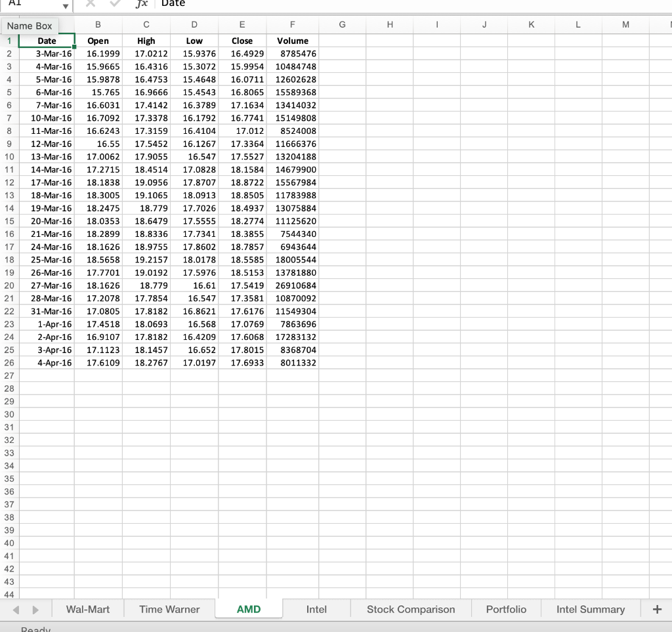Select row 26 by clicking its row number
Screen dimensions: 672x632
tap(9, 363)
